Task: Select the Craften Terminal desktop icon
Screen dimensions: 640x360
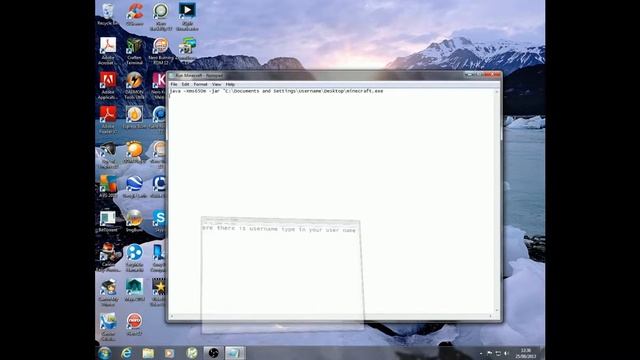Action: (134, 51)
